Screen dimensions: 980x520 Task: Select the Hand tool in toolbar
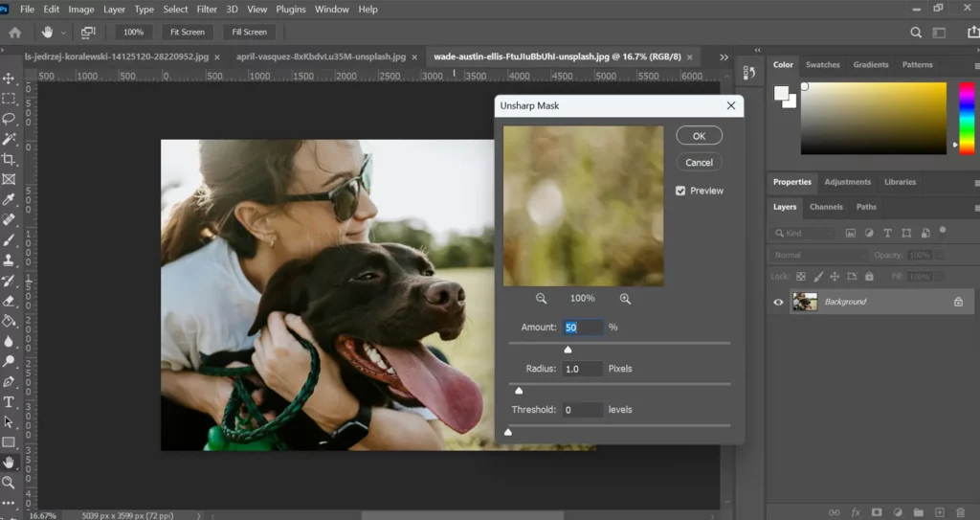(9, 463)
